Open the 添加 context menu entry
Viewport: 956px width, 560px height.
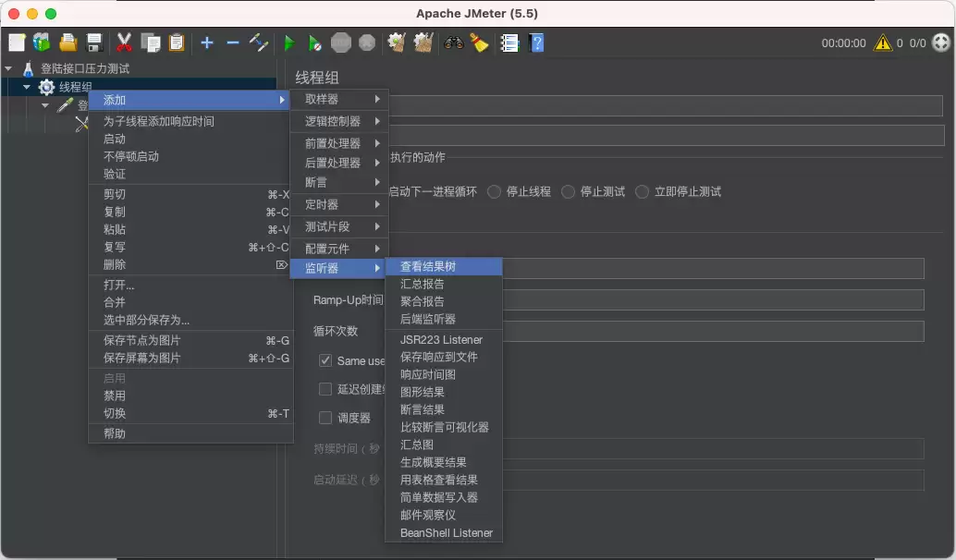(x=190, y=100)
